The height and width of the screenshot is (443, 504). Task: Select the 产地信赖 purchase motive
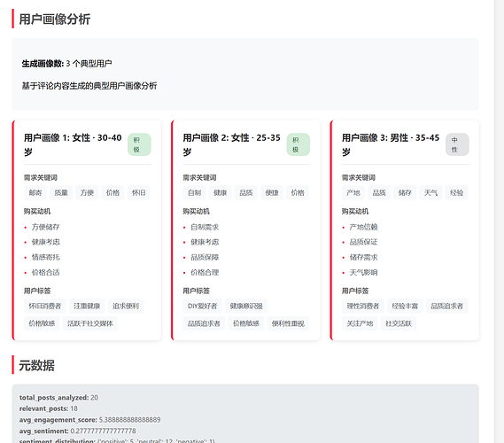pos(363,228)
